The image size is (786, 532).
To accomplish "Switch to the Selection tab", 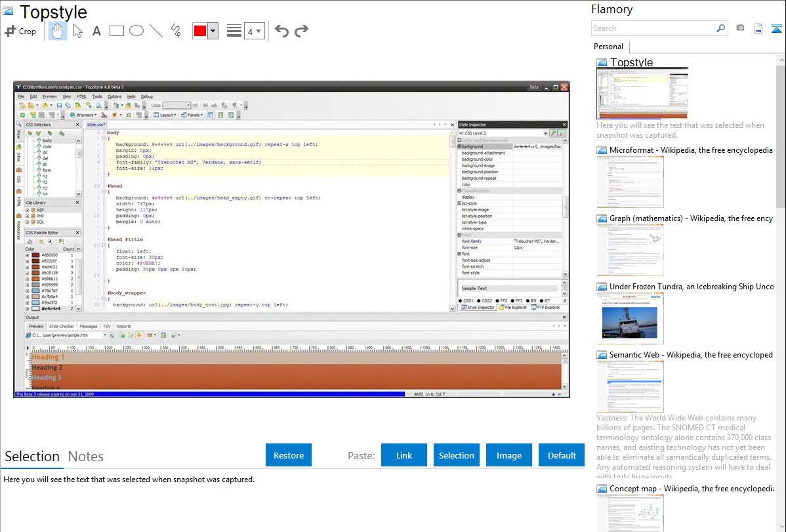I will click(32, 457).
